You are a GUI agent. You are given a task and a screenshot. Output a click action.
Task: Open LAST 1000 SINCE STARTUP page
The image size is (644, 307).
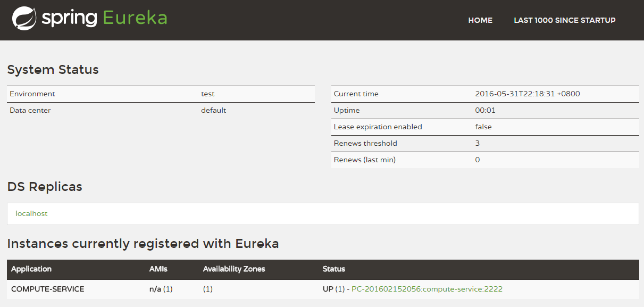564,20
